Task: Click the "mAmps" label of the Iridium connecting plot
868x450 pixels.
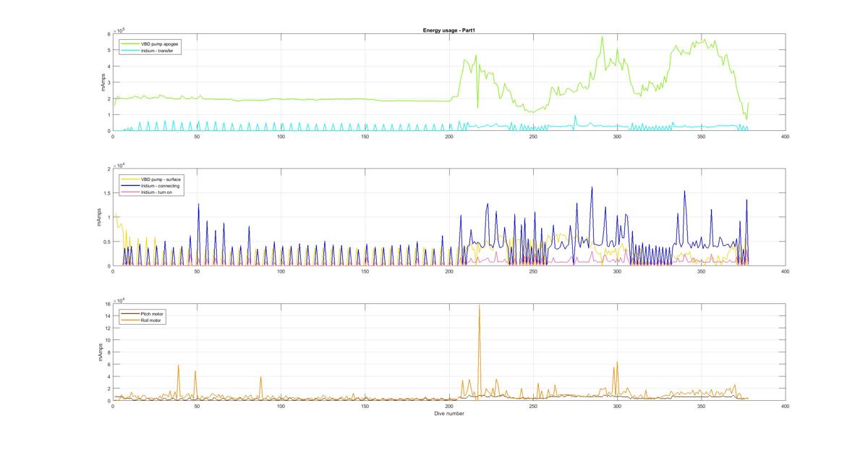Action: (100, 218)
